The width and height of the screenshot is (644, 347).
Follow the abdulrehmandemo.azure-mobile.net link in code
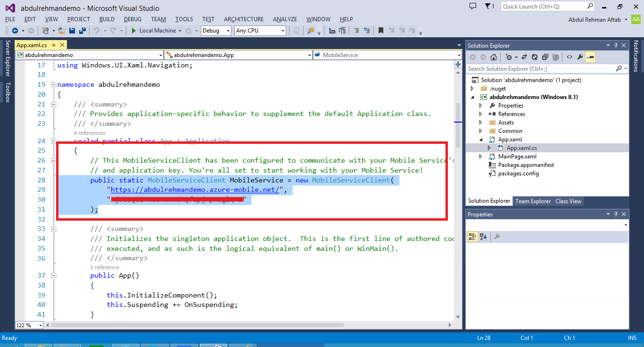196,190
